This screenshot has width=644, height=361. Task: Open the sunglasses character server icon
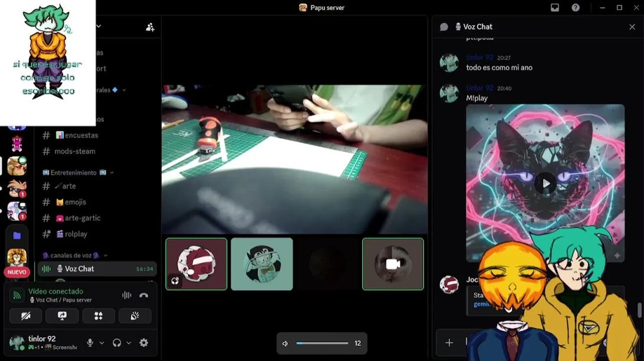(17, 189)
